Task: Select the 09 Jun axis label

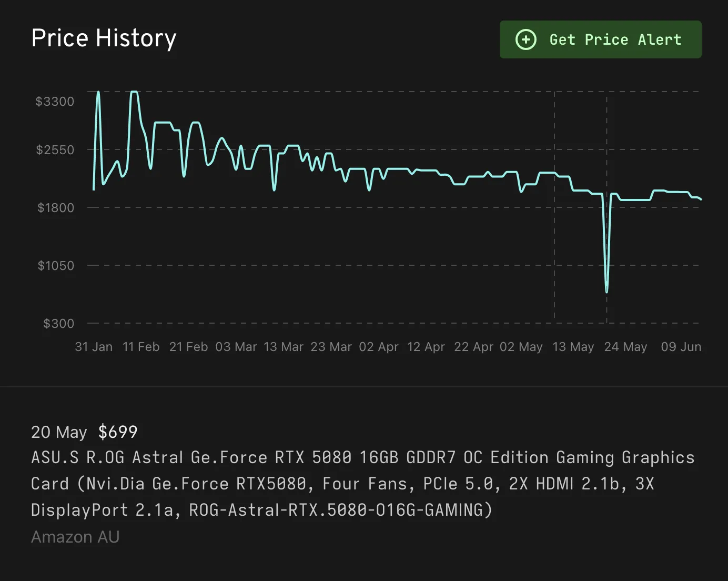Action: point(681,347)
